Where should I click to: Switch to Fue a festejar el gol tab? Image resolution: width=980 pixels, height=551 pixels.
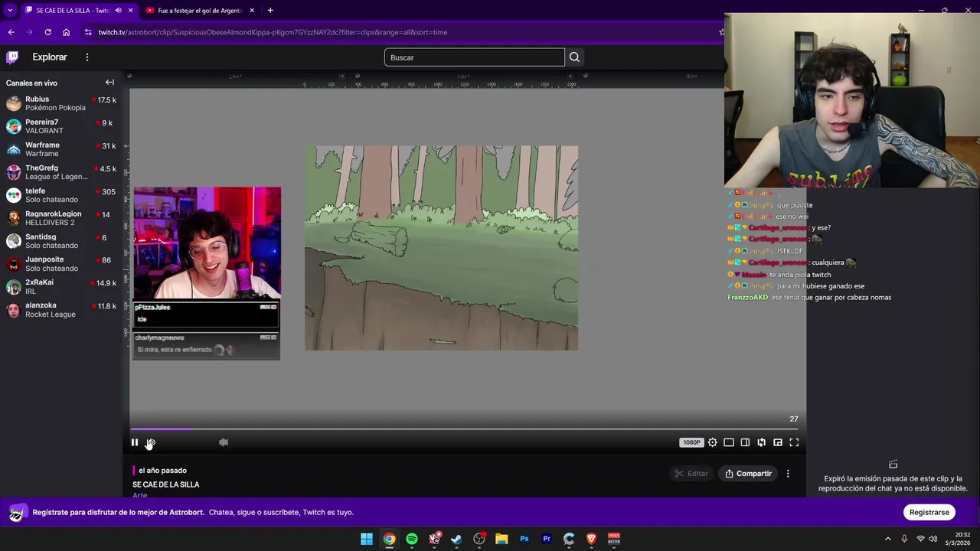click(200, 11)
